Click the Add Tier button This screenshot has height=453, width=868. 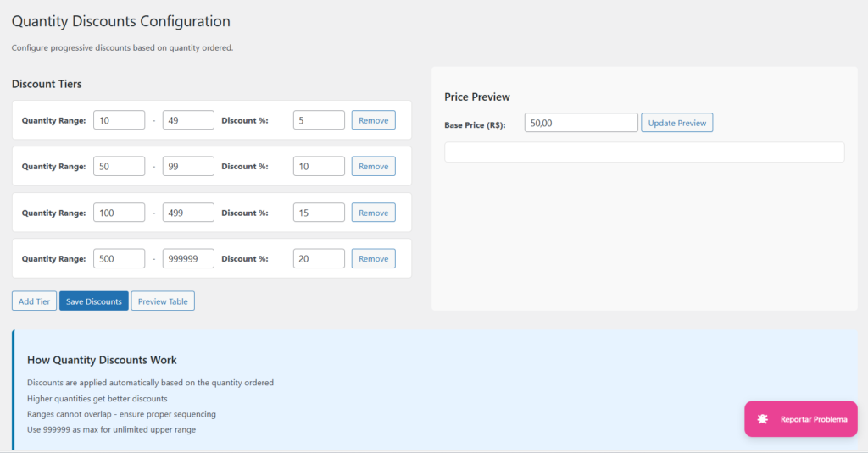34,301
